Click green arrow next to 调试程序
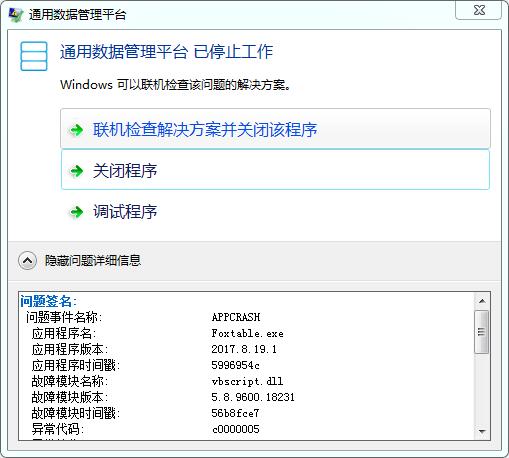This screenshot has height=458, width=509. 77,212
